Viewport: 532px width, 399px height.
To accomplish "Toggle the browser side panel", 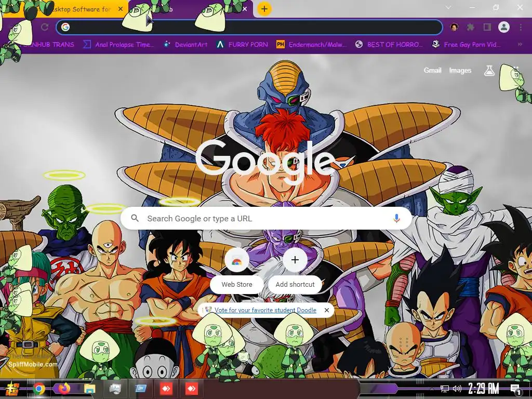I will click(487, 27).
